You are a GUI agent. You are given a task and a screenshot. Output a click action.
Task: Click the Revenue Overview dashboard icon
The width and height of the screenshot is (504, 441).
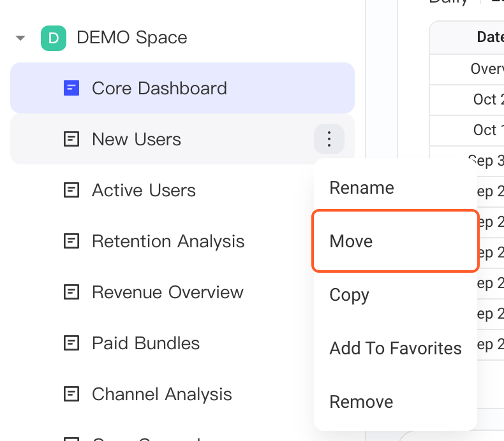(71, 292)
